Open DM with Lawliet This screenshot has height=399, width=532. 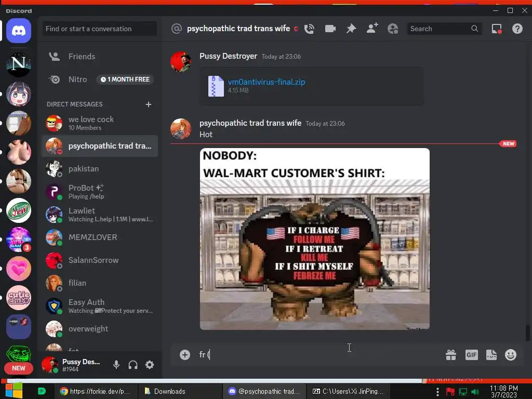(x=100, y=215)
